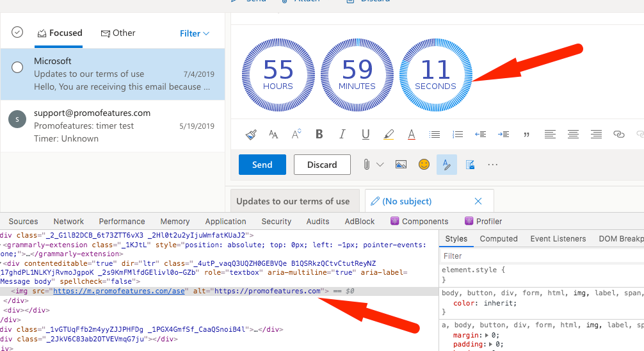Open the Performance devtools tab
The image size is (644, 351).
pyautogui.click(x=122, y=222)
